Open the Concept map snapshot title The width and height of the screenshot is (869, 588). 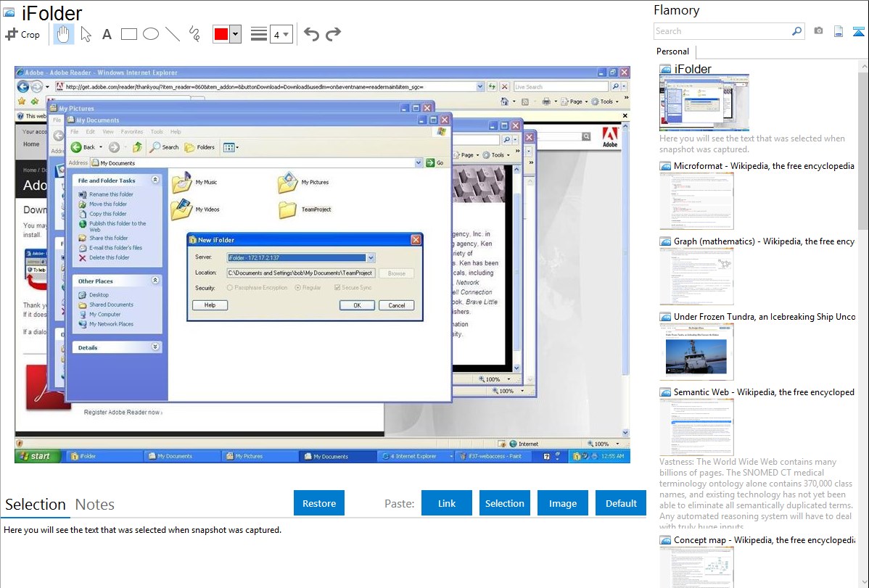(x=765, y=539)
